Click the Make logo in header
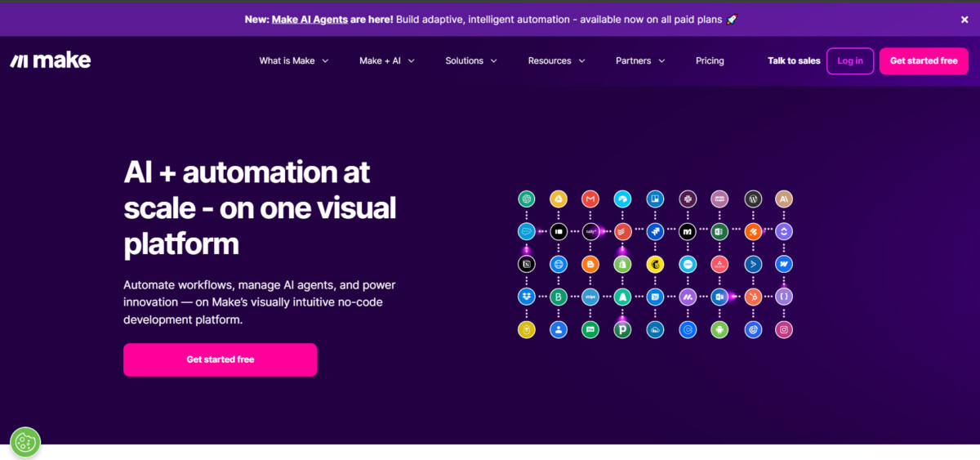The height and width of the screenshot is (460, 980). point(51,60)
